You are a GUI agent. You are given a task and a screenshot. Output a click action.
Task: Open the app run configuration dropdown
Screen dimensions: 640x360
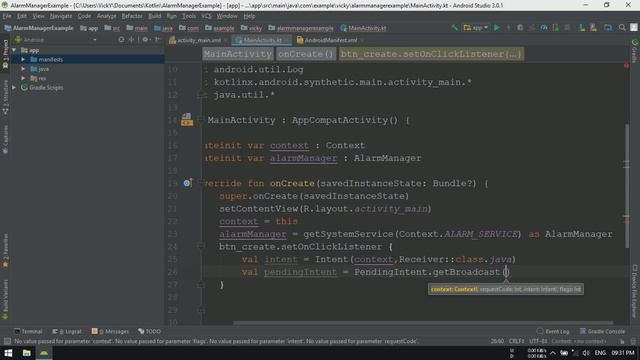pos(476,28)
